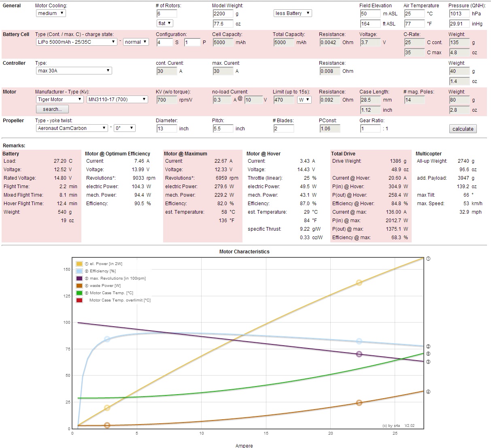Viewport: 491px width, 448px height.
Task: Open the battery charge state normal dropdown
Action: pyautogui.click(x=136, y=42)
